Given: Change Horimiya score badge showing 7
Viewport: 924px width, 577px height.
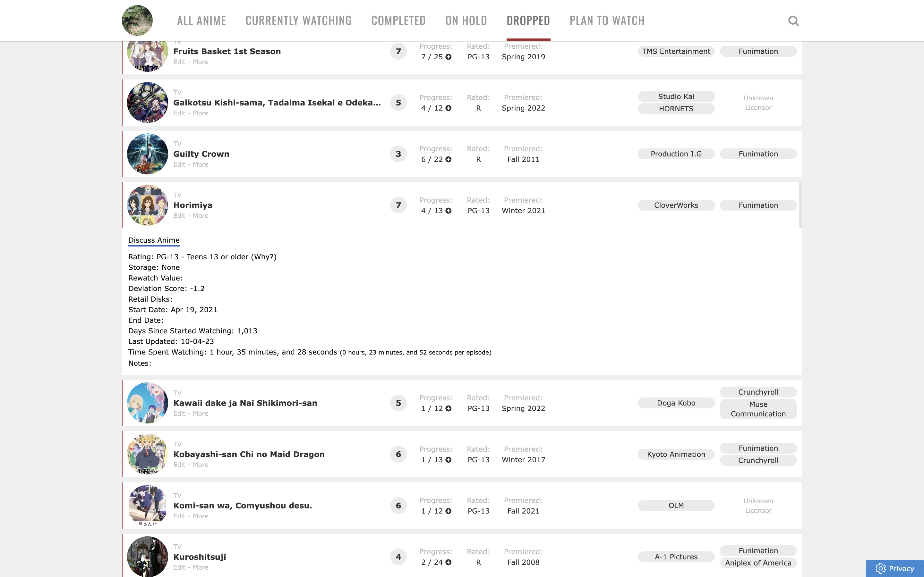Looking at the screenshot, I should click(x=398, y=205).
